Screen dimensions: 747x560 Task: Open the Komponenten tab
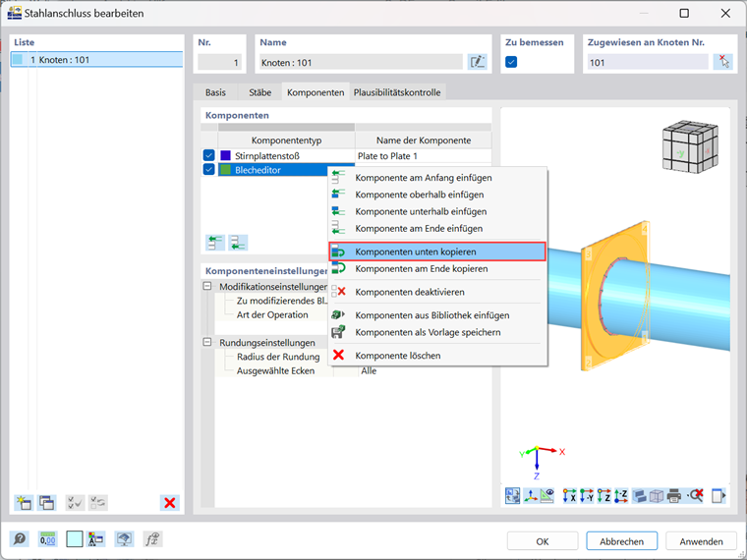click(316, 92)
